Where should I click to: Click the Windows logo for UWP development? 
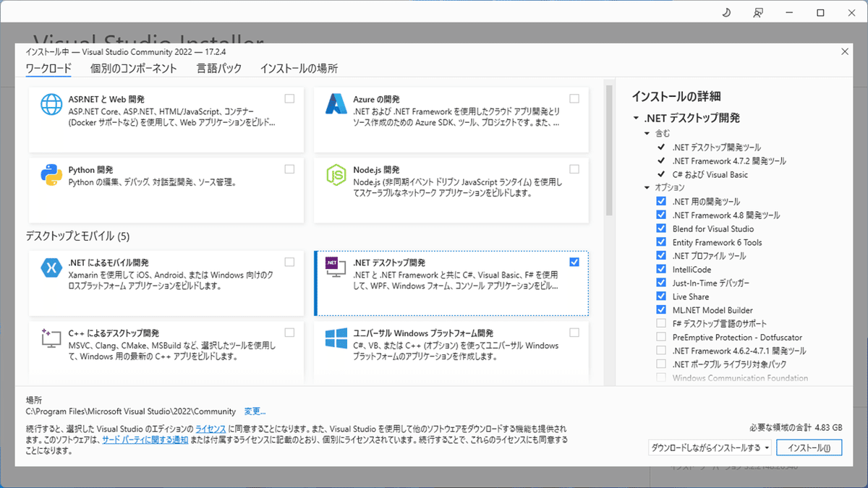(x=335, y=339)
